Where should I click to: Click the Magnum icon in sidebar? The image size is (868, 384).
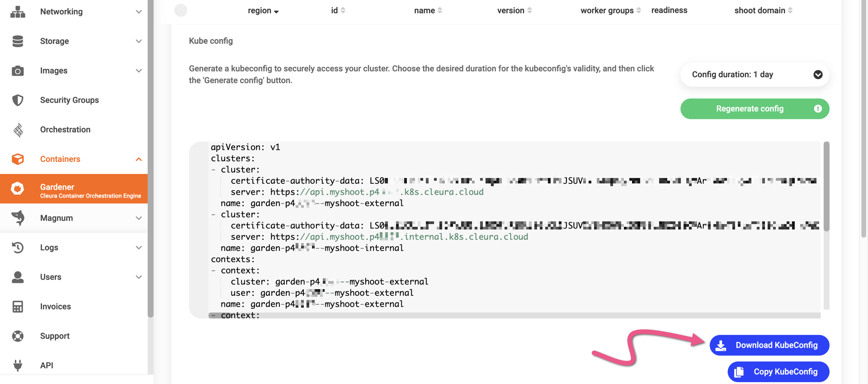[x=18, y=218]
